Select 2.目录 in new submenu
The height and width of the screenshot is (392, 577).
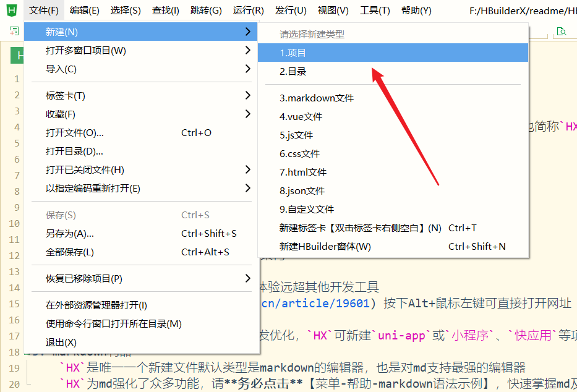(393, 71)
